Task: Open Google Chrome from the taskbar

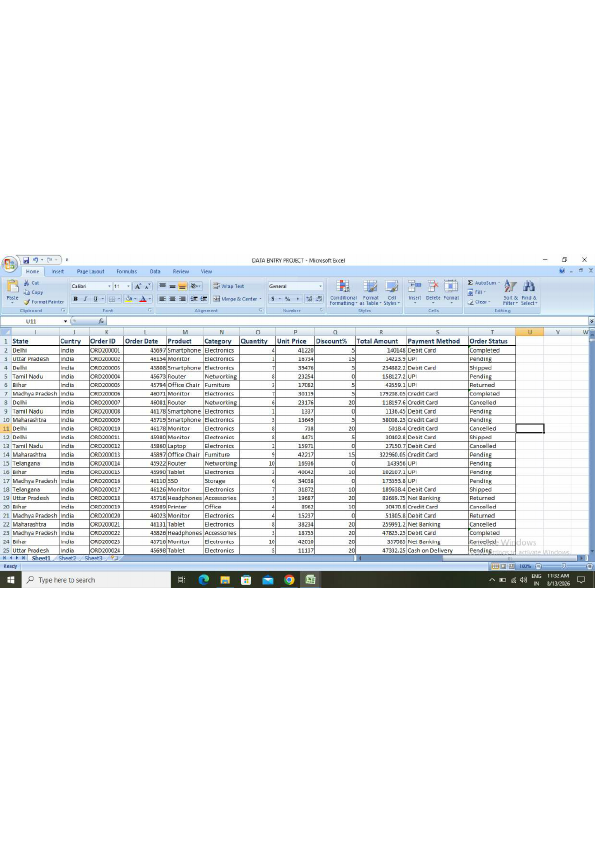Action: [289, 579]
